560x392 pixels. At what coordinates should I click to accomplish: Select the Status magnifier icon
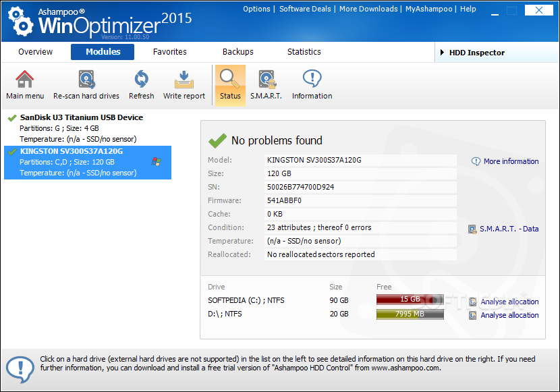click(x=229, y=78)
